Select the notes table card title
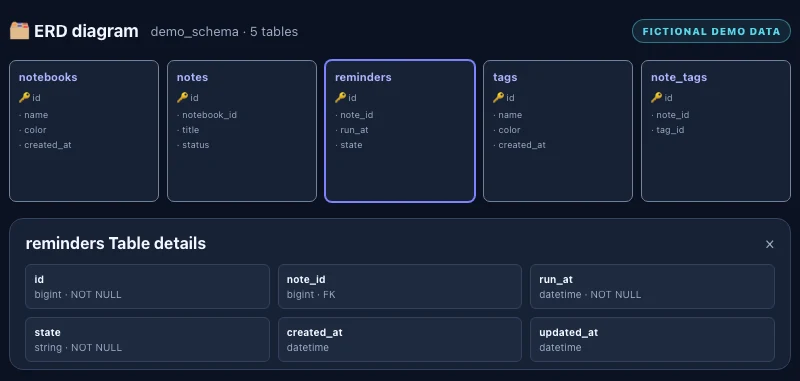This screenshot has height=381, width=800. (192, 77)
